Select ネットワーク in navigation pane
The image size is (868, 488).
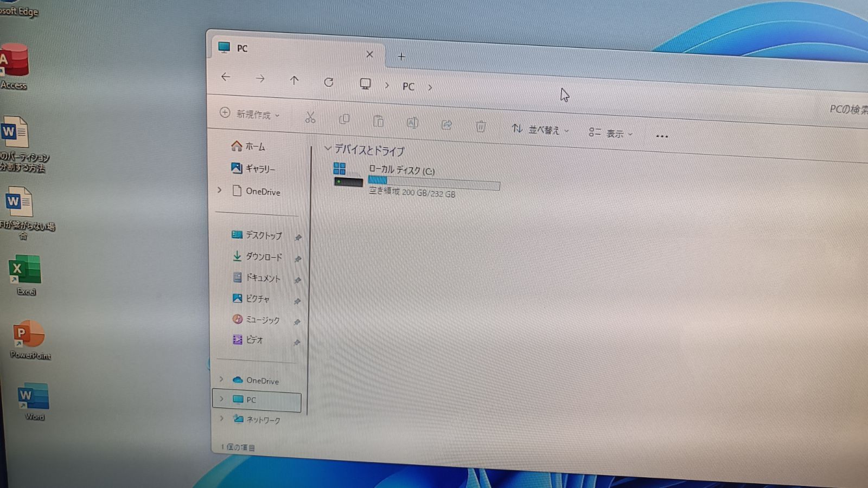pyautogui.click(x=256, y=419)
